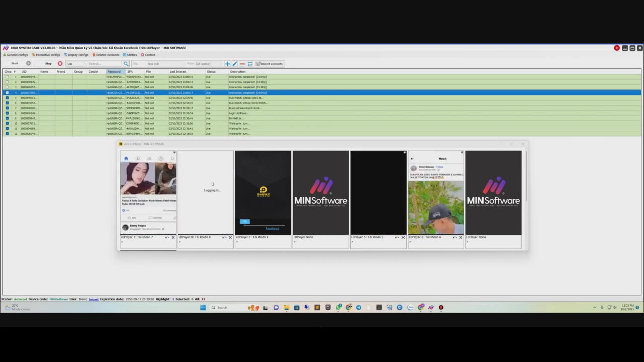Viewport: 644px width, 362px height.
Task: Click the dropdown arrow atop LDPlayer-5 thumbnail
Action: tap(404, 152)
